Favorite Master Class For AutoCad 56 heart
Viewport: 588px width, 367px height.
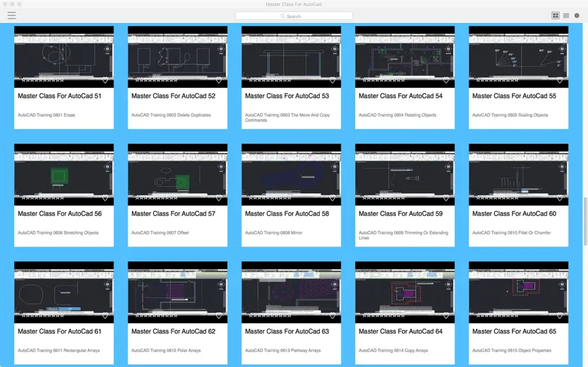105,198
